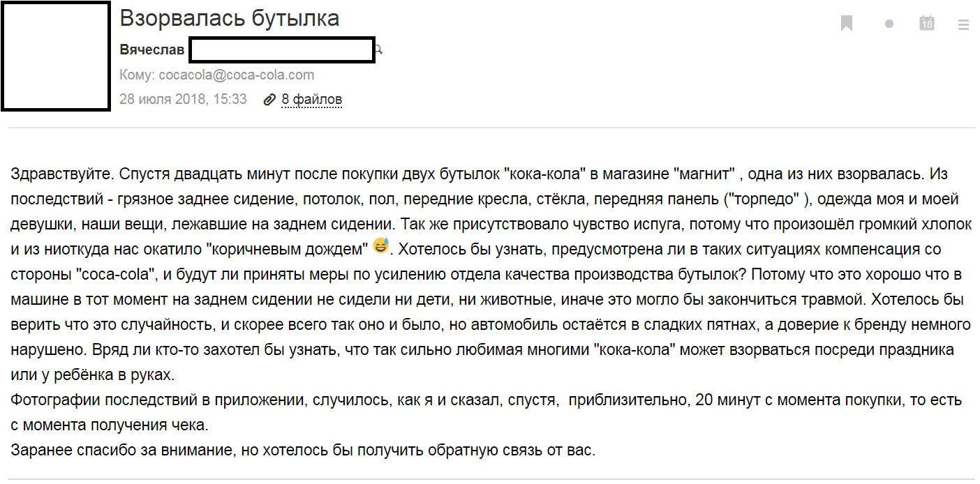Click the text "или у ребёнка в руках"
This screenshot has width=980, height=484.
pos(92,375)
